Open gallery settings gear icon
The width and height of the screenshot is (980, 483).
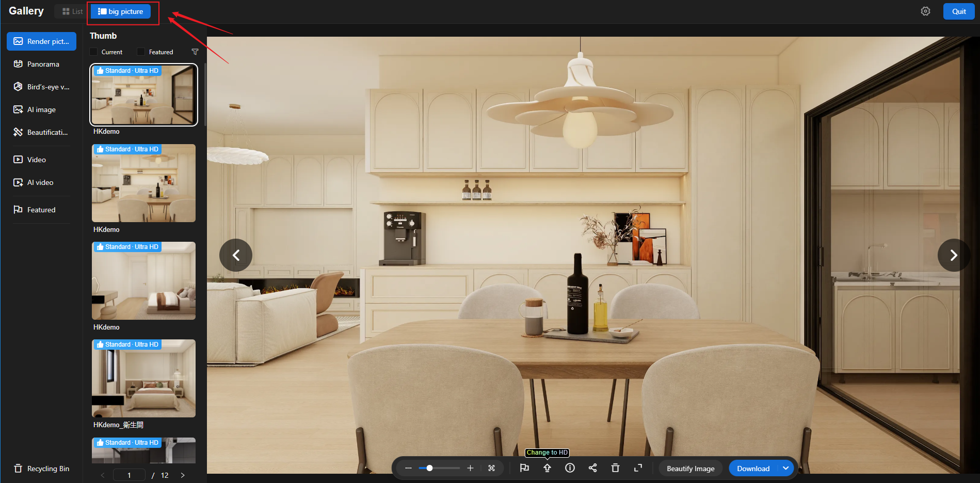[925, 11]
